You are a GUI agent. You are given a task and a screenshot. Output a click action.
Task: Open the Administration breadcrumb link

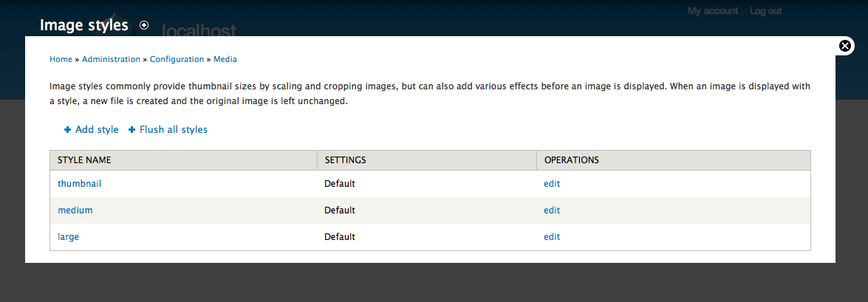point(111,59)
